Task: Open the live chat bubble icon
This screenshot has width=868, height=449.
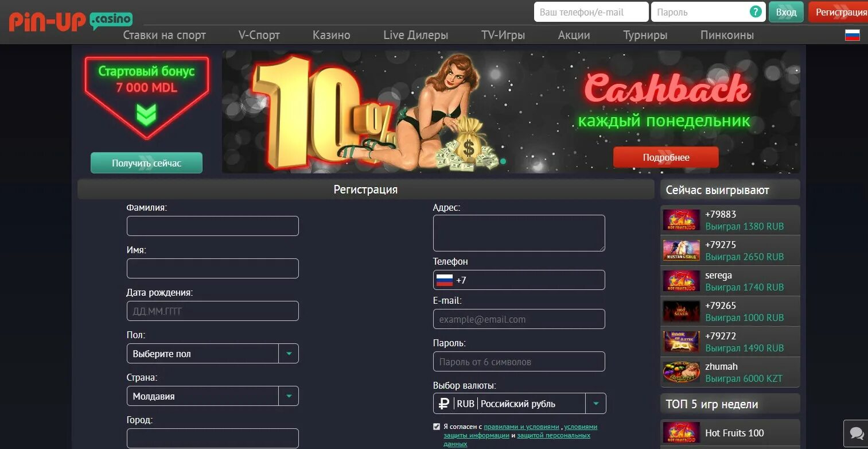Action: [857, 433]
